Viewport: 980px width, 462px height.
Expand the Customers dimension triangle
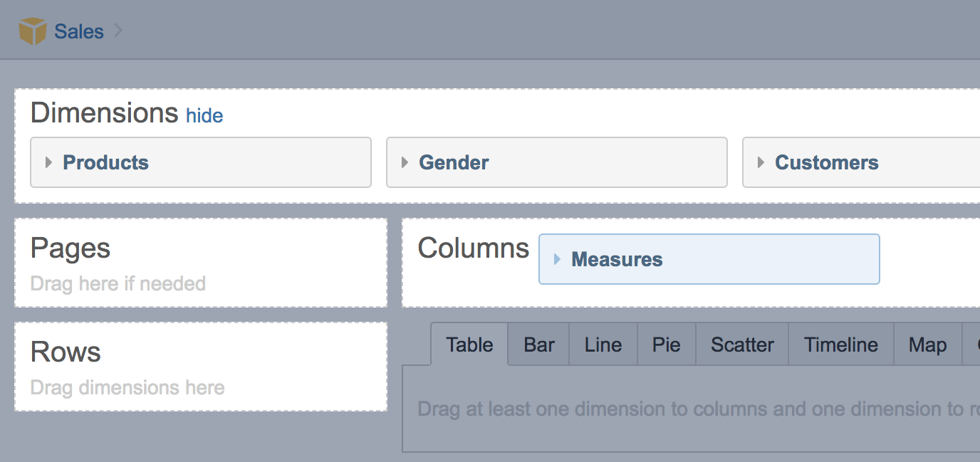point(761,162)
